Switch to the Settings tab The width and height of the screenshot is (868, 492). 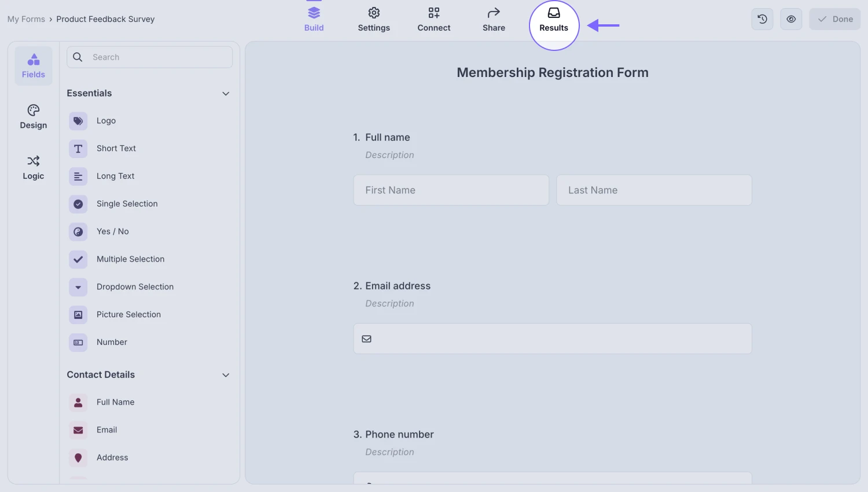tap(374, 19)
